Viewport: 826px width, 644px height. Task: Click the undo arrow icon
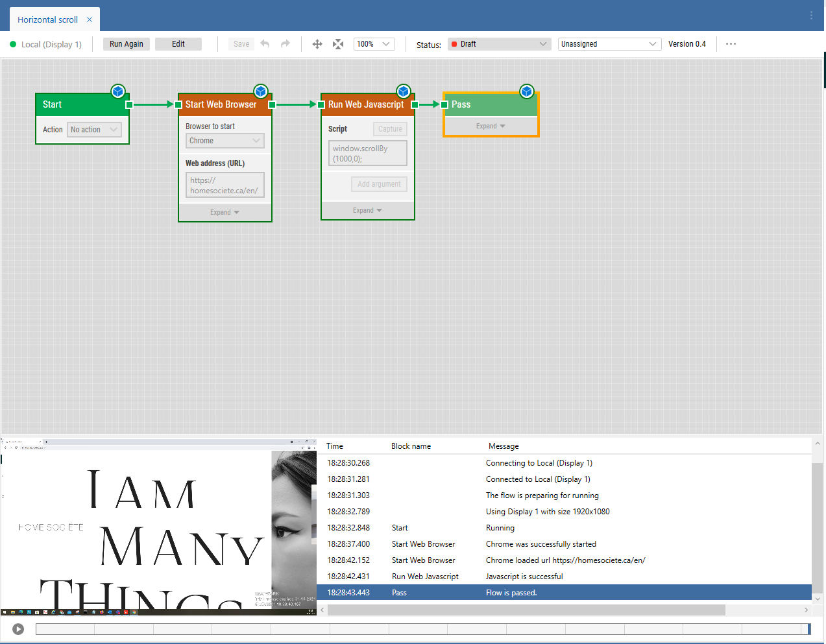tap(265, 43)
